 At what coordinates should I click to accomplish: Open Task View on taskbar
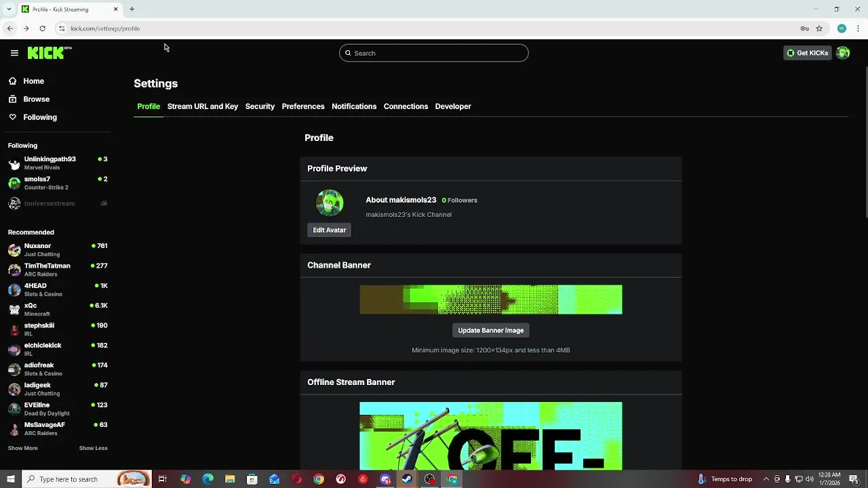[163, 479]
